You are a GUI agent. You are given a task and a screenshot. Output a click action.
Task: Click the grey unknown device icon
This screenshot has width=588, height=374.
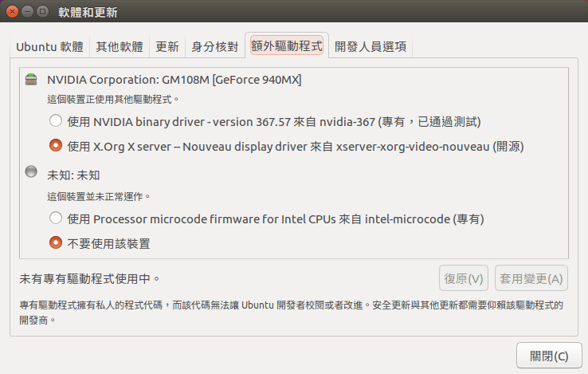pos(31,171)
